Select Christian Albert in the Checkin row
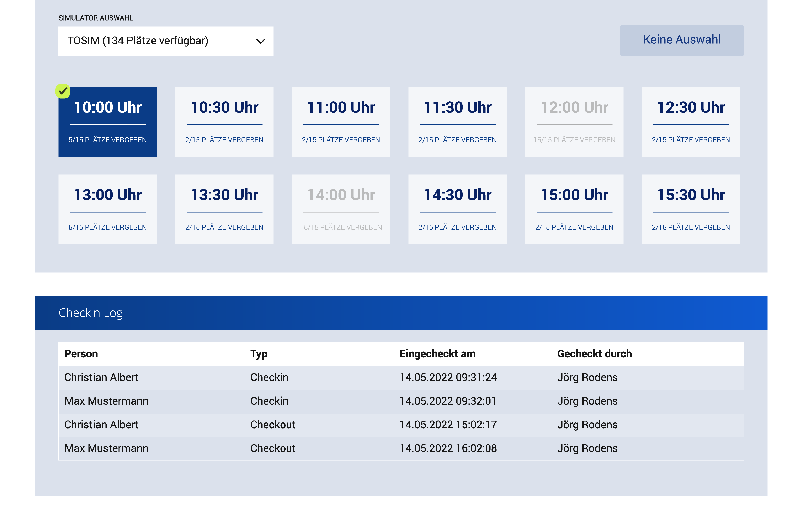798x532 pixels. pyautogui.click(x=101, y=378)
